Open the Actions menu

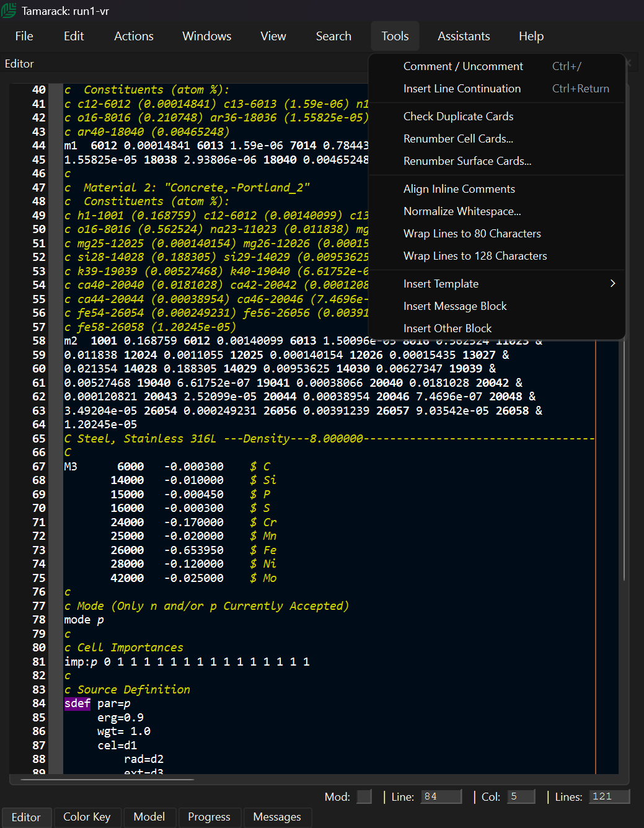(134, 36)
